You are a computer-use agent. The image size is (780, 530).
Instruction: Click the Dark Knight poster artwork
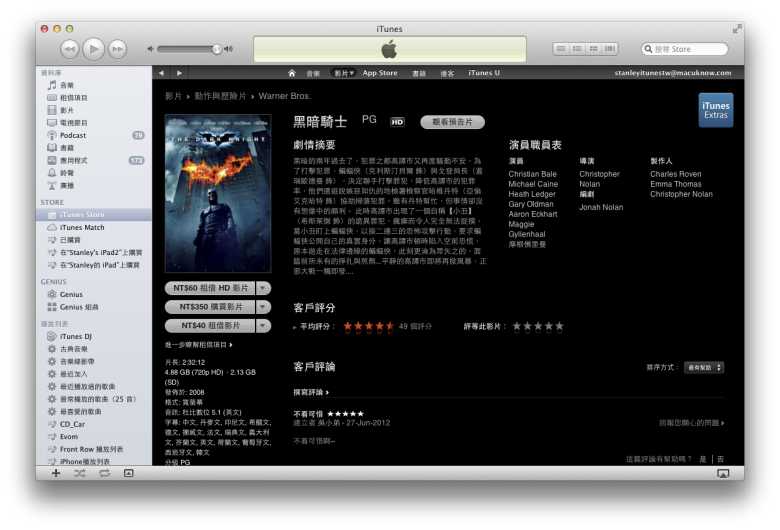[x=218, y=193]
